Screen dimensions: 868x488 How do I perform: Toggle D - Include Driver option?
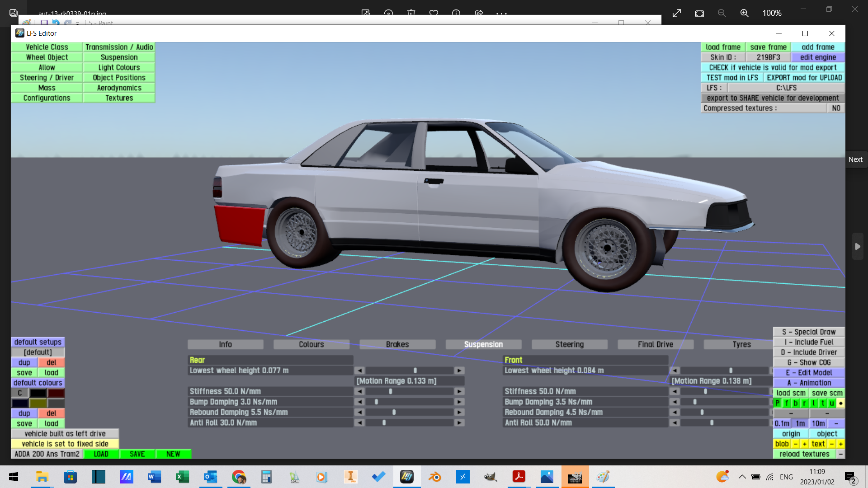coord(809,352)
